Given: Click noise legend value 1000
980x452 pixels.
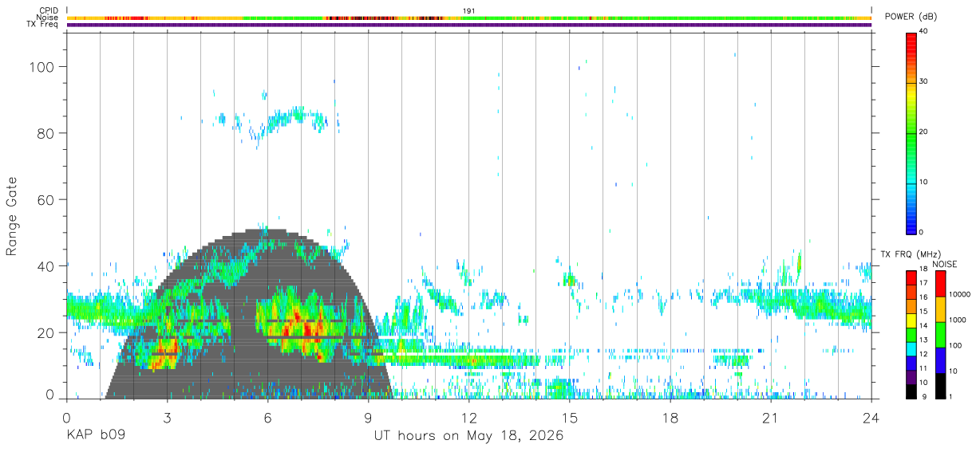Looking at the screenshot, I should (958, 320).
